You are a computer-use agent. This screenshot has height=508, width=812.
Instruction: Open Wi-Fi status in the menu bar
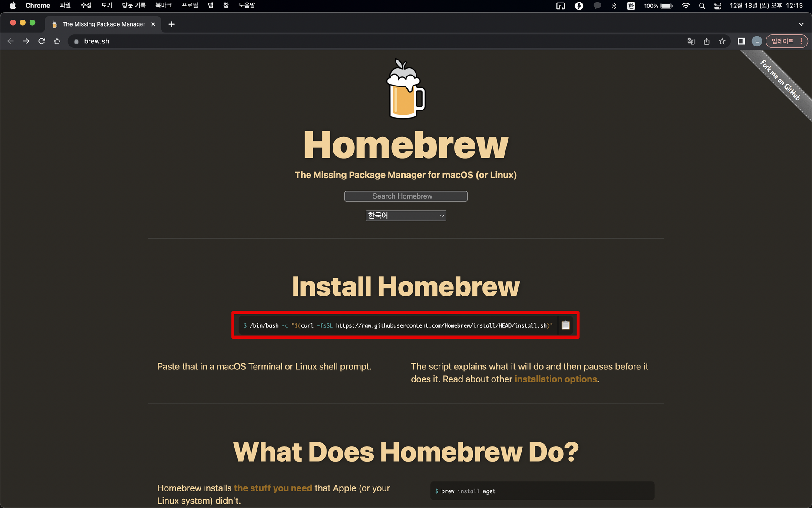686,6
